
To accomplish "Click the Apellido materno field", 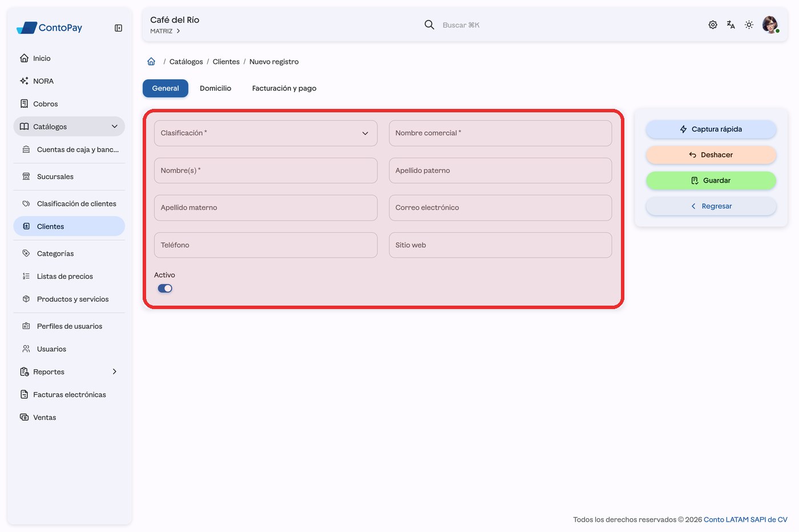I will pos(265,208).
